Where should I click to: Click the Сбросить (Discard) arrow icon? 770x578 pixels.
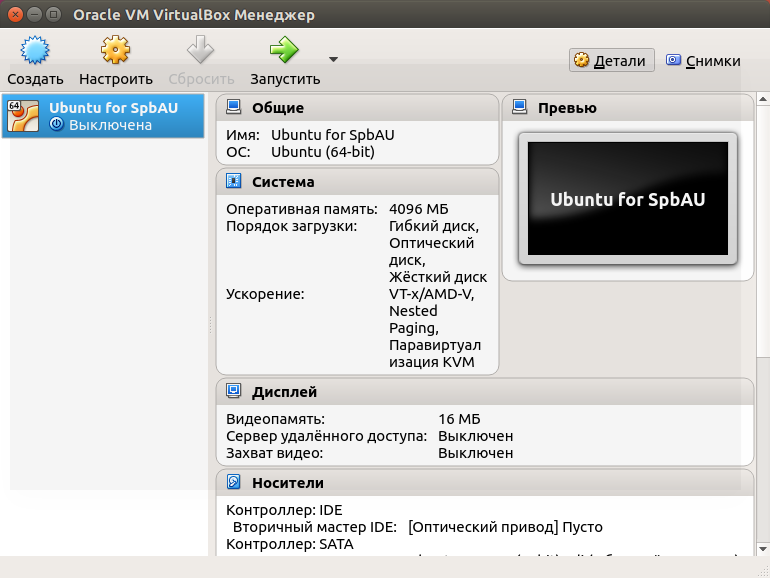click(x=201, y=51)
